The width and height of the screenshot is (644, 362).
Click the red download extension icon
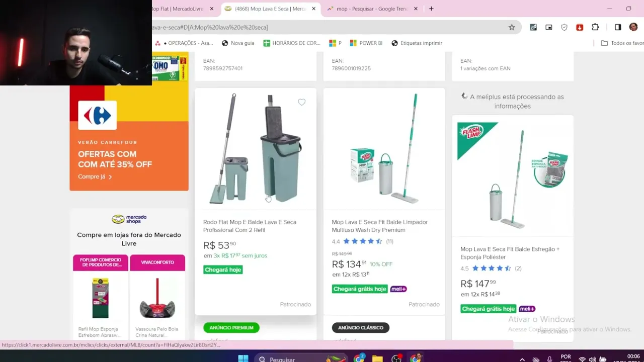tap(580, 27)
